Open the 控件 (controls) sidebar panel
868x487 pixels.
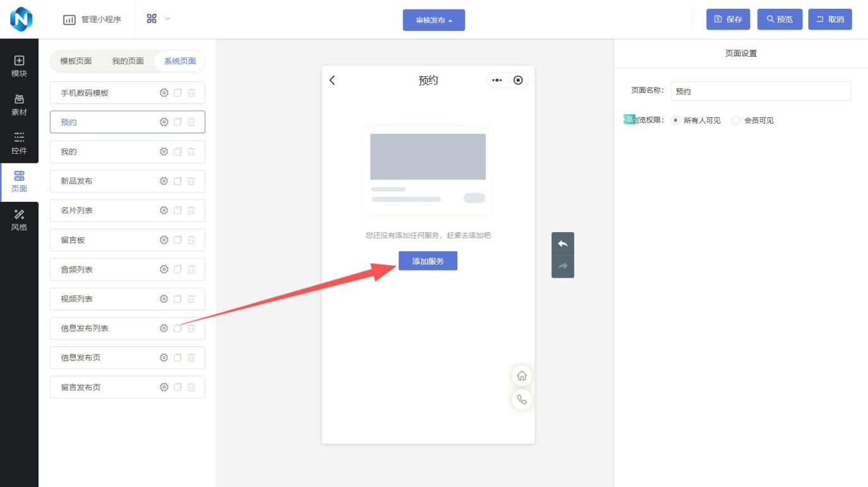pos(19,143)
